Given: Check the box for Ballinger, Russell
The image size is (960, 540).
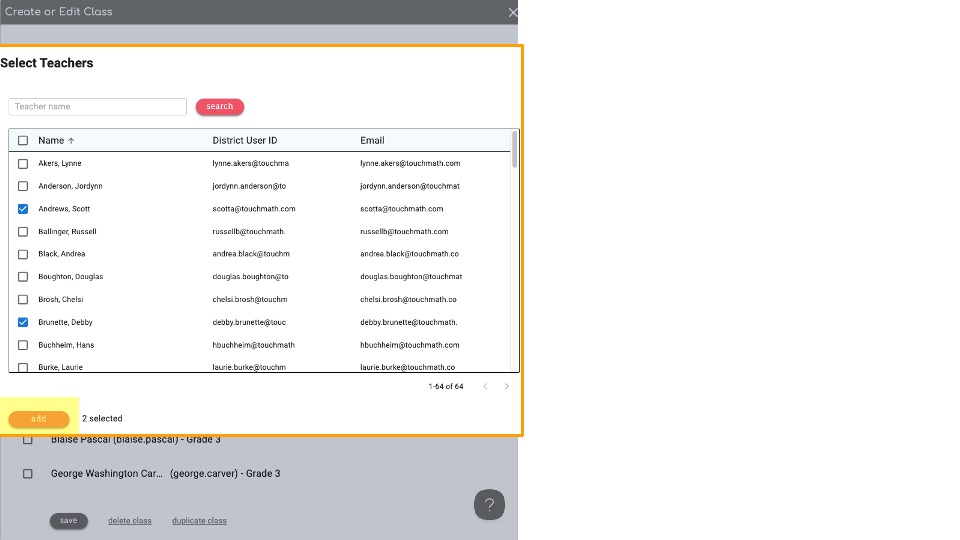Looking at the screenshot, I should coord(23,231).
